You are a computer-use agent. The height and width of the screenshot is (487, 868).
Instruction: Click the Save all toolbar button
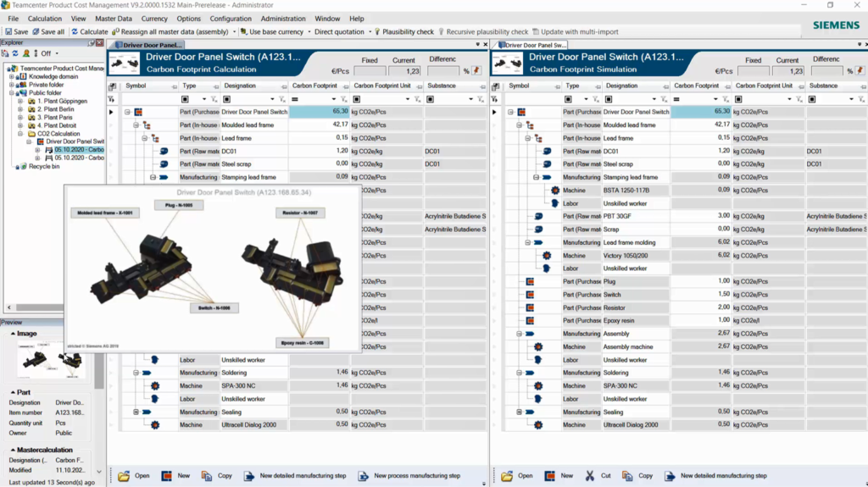pos(48,31)
